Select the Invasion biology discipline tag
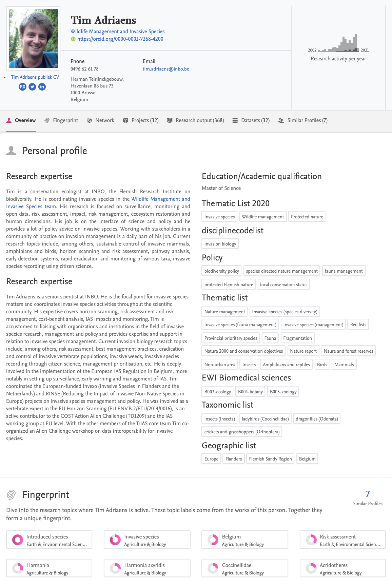The height and width of the screenshot is (588, 392). click(x=220, y=244)
